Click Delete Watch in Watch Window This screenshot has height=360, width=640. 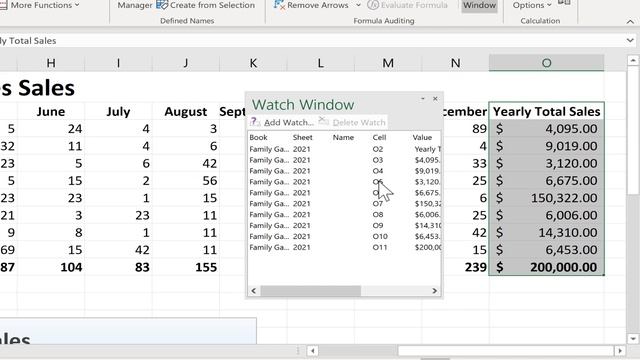tap(352, 122)
